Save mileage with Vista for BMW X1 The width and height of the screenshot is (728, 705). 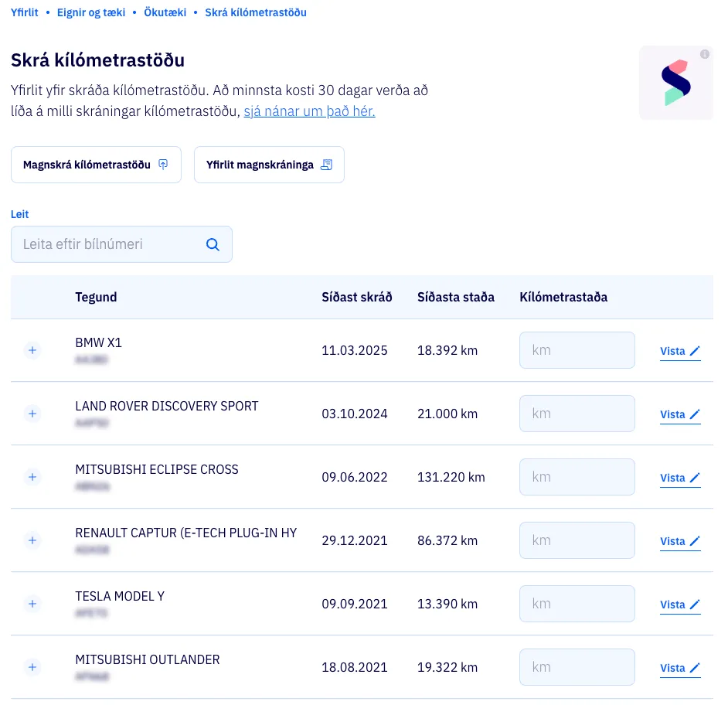pos(680,351)
